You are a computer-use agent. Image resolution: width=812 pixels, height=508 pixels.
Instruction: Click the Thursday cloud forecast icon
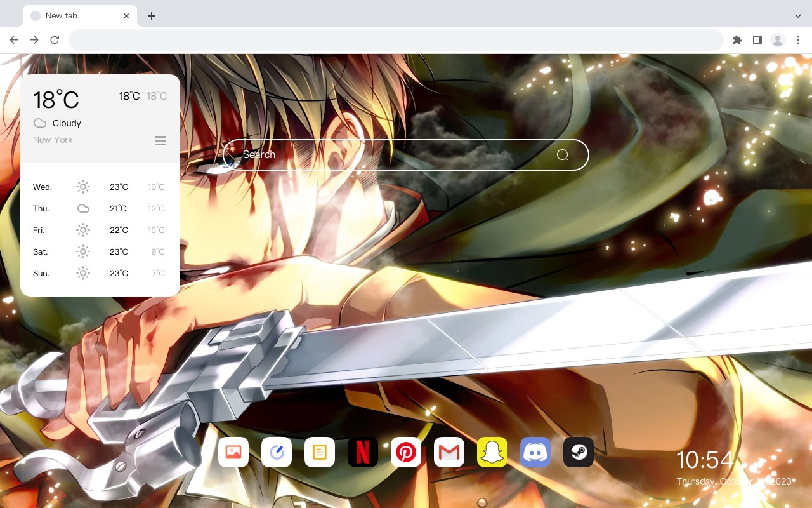click(83, 208)
